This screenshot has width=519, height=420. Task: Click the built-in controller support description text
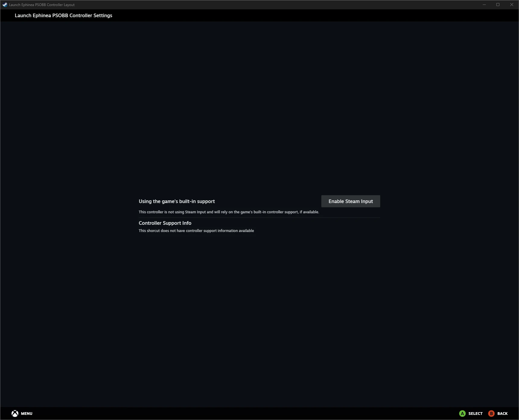(x=228, y=212)
